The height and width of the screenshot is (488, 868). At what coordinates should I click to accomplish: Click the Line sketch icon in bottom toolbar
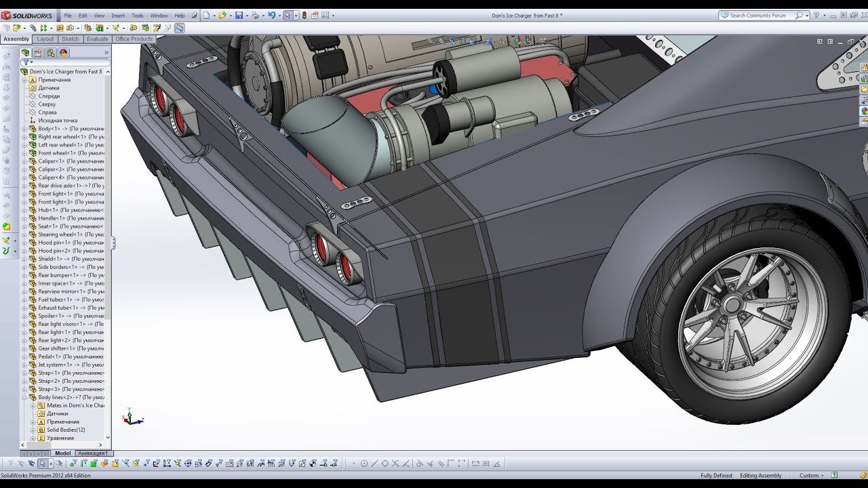pyautogui.click(x=374, y=464)
